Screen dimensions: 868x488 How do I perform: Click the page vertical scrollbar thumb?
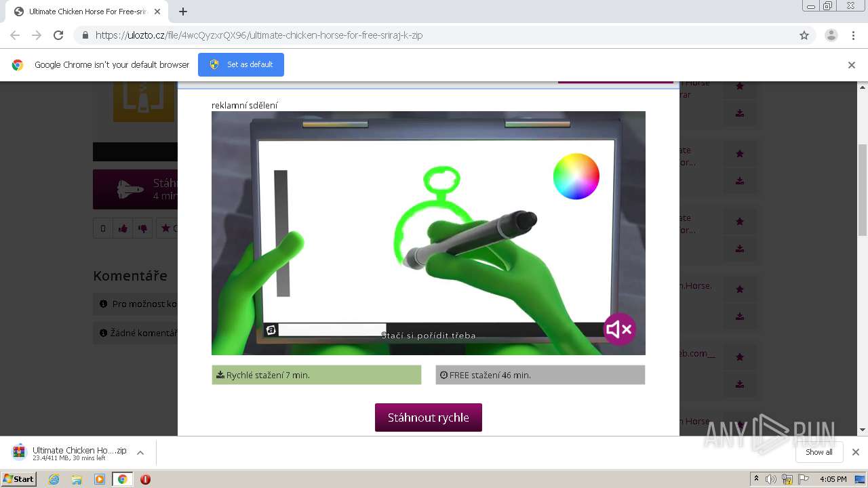pos(863,190)
